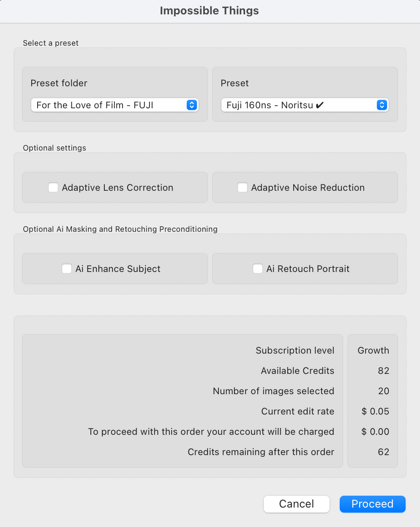The image size is (420, 527).
Task: Check the Ai Enhance Subject option
Action: pyautogui.click(x=67, y=269)
